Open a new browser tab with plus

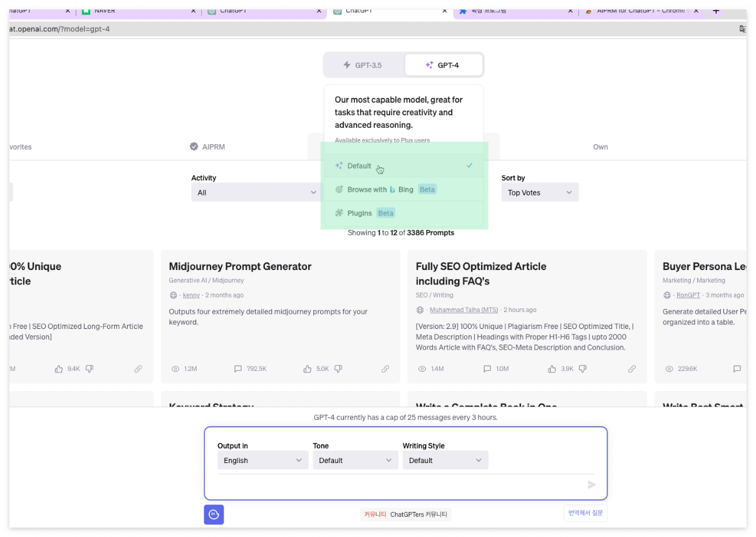[x=716, y=11]
